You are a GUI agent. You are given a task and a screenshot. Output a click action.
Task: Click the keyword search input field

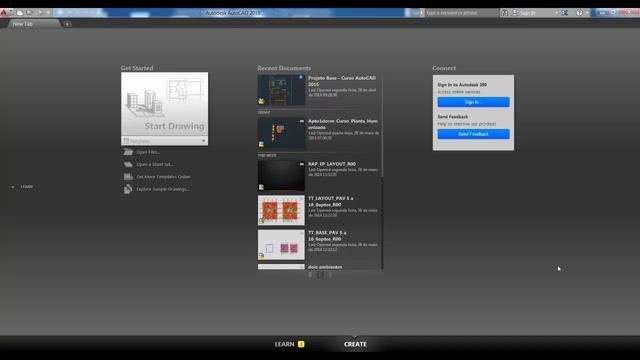[x=461, y=13]
